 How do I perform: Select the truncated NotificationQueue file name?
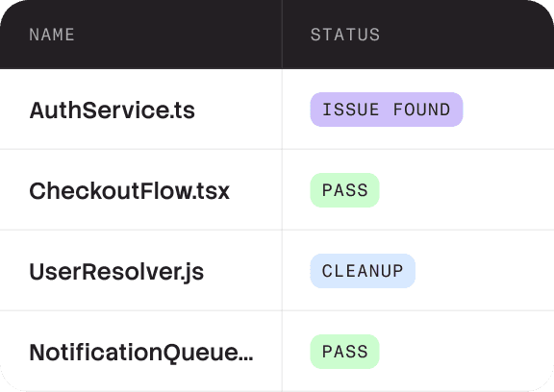pos(141,353)
